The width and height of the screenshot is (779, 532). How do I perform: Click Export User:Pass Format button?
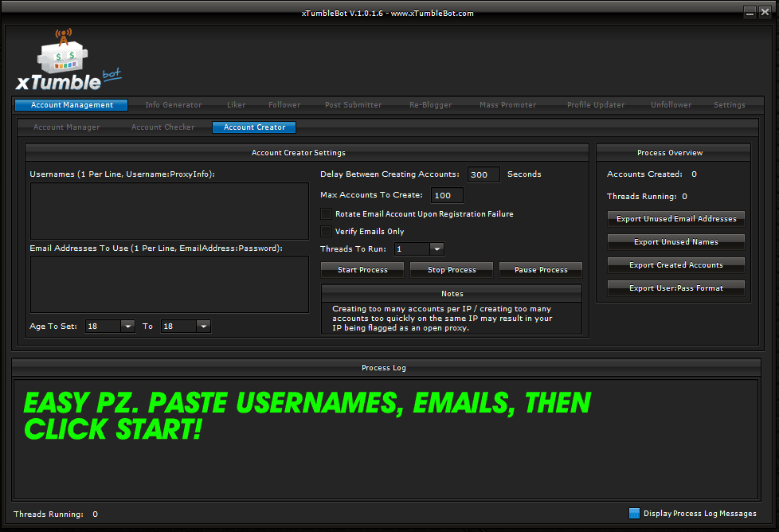[676, 288]
